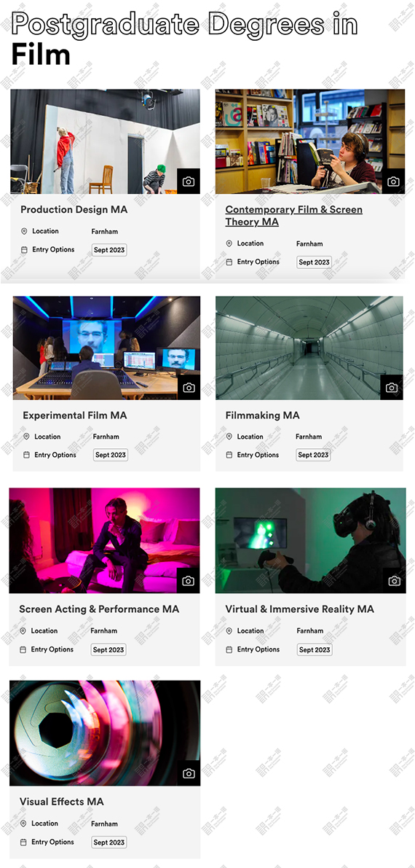
Task: Click the VR headset course thumbnail
Action: pyautogui.click(x=310, y=540)
